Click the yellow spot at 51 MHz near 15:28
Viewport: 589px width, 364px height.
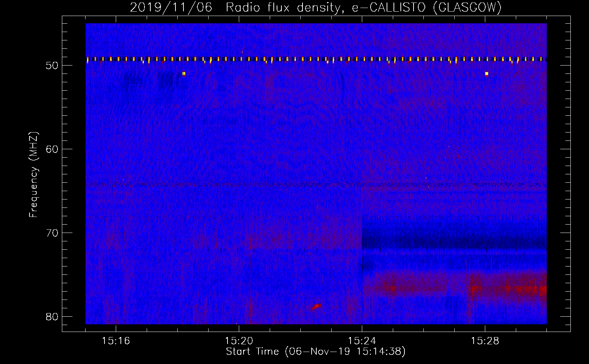[x=487, y=74]
